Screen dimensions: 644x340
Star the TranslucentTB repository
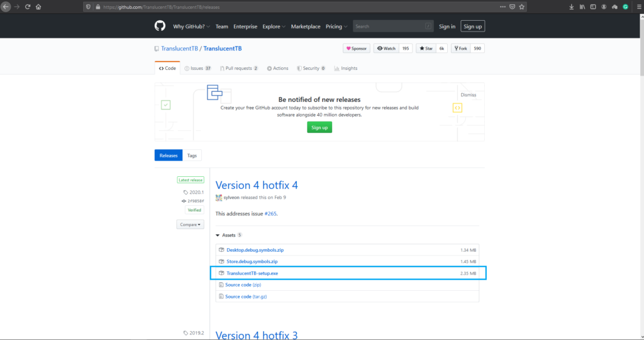[x=426, y=48]
